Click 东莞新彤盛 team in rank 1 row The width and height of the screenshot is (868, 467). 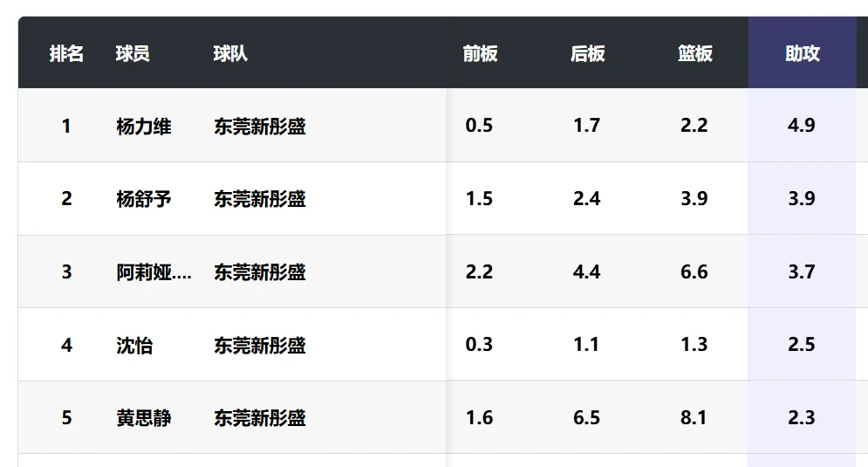click(260, 127)
